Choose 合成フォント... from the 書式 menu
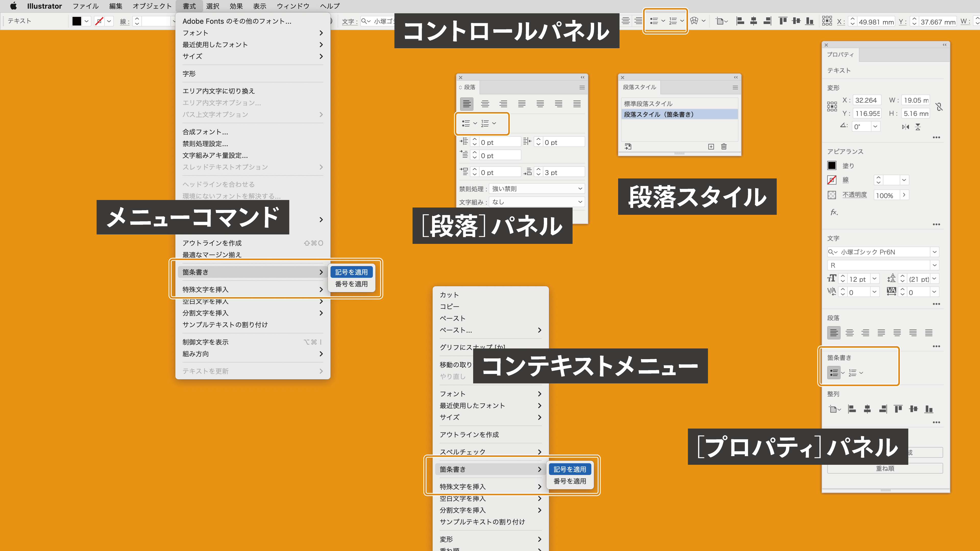This screenshot has width=980, height=551. pos(253,132)
